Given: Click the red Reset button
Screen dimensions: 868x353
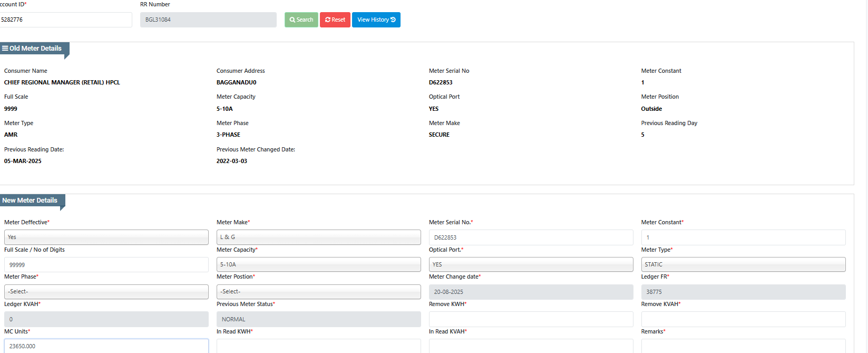Looking at the screenshot, I should pyautogui.click(x=335, y=20).
